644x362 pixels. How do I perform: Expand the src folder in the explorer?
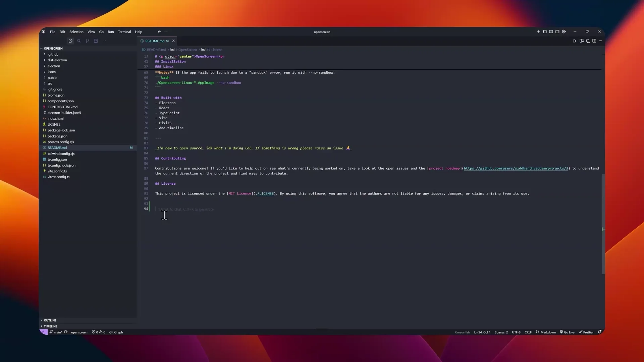click(50, 83)
